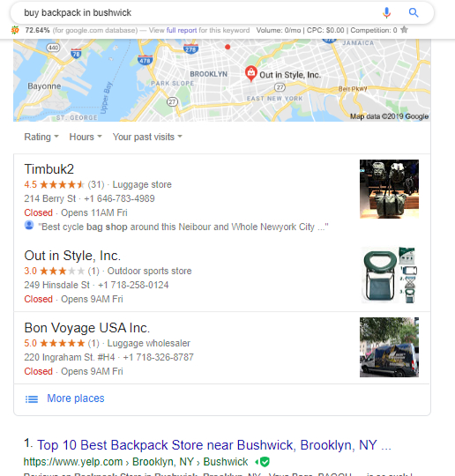Click the Timbuk2 store photo thumbnail
The height and width of the screenshot is (476, 455).
point(389,190)
